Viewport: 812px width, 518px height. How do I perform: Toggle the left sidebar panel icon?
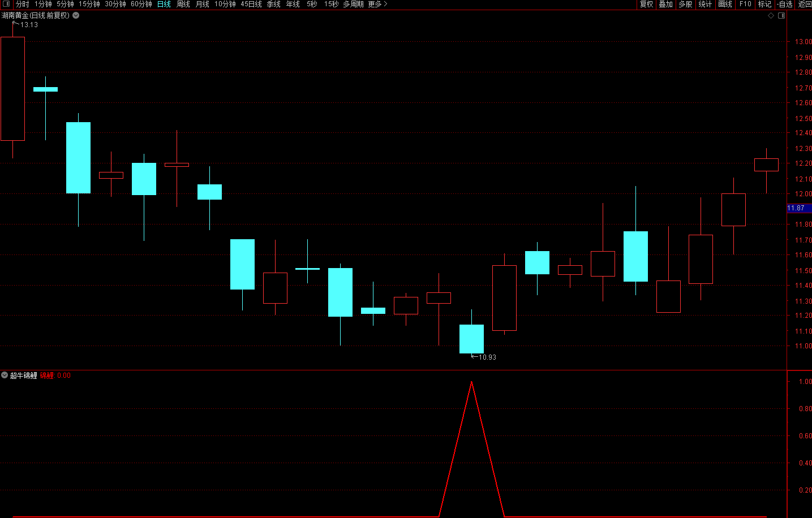(7, 4)
